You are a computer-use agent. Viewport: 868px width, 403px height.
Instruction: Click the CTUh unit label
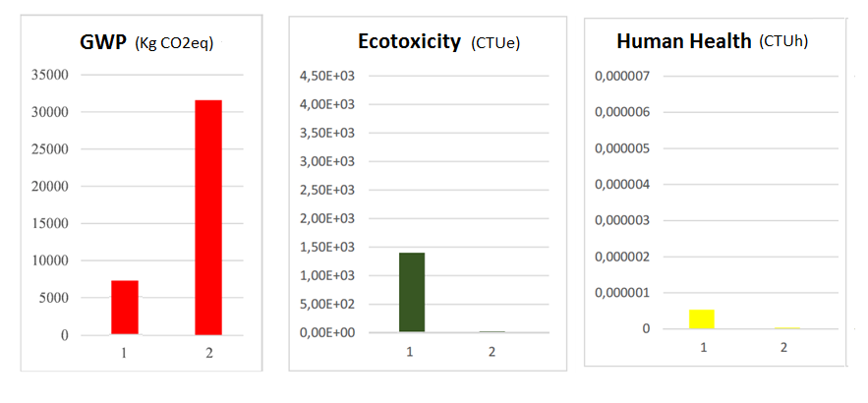point(783,42)
